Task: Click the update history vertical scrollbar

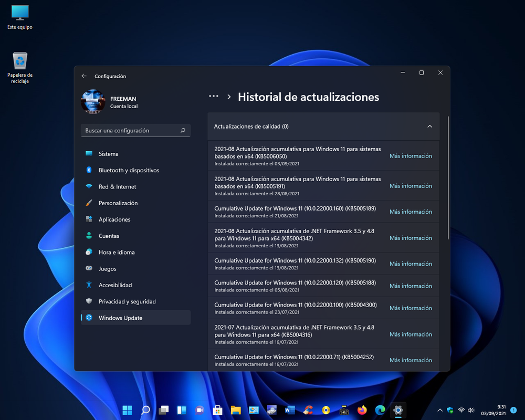Action: [x=448, y=177]
